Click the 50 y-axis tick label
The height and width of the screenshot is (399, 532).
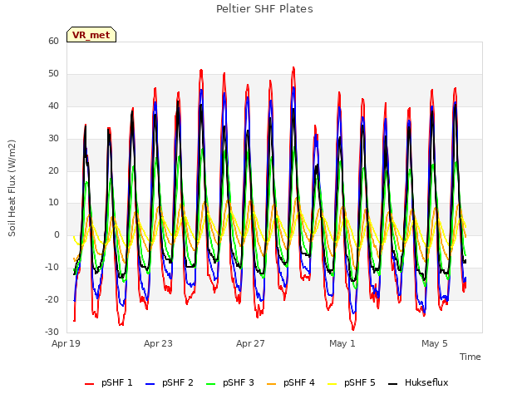point(53,74)
